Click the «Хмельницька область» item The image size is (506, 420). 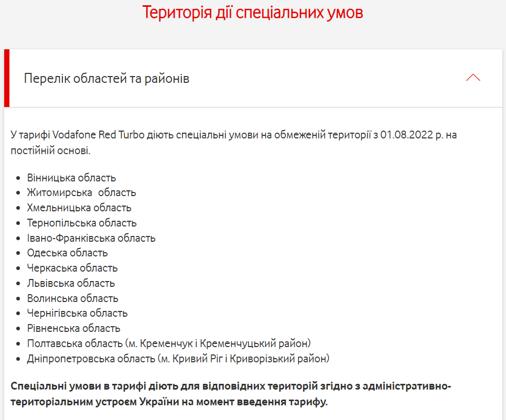(79, 208)
